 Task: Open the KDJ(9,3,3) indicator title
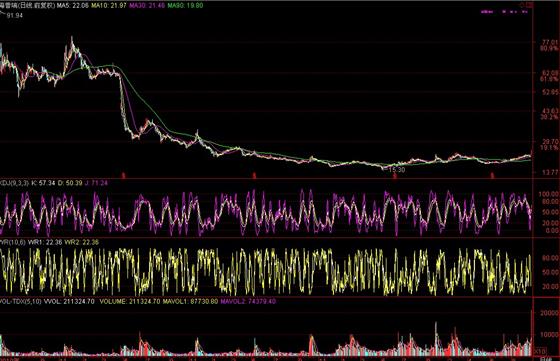point(14,183)
